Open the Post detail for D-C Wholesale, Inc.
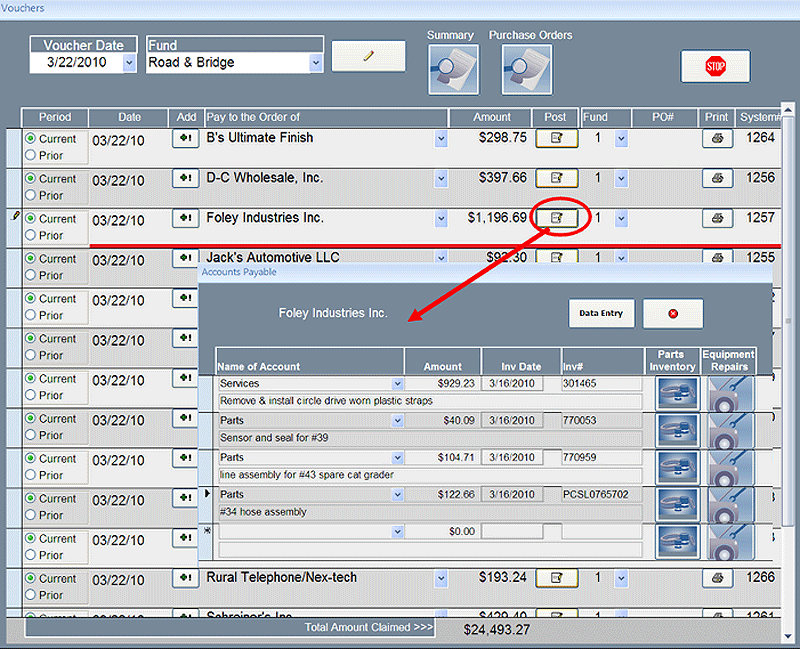The height and width of the screenshot is (649, 800). [x=557, y=178]
